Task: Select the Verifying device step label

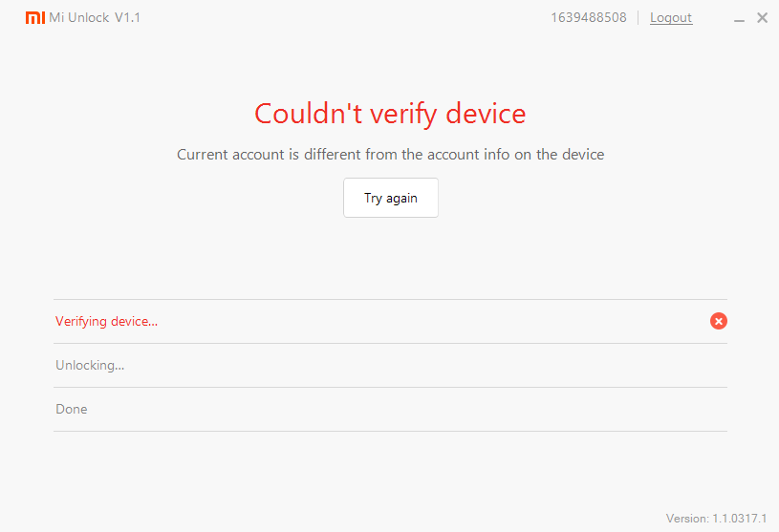Action: pyautogui.click(x=106, y=321)
